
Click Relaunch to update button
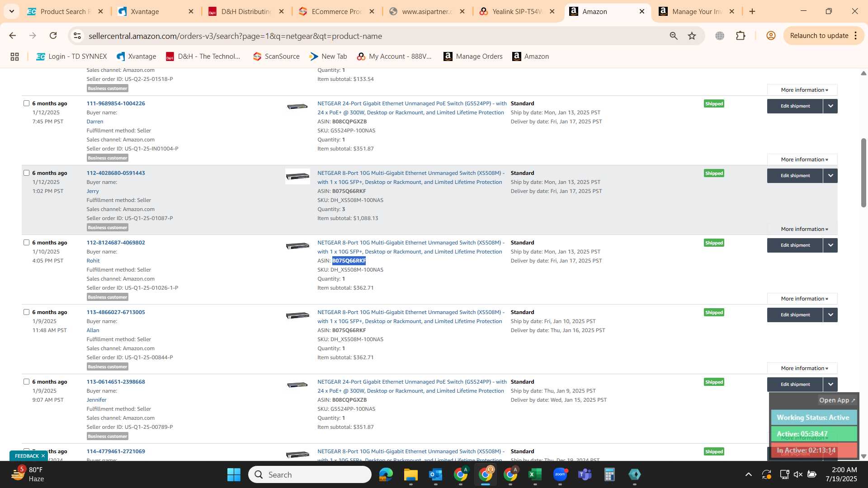819,36
